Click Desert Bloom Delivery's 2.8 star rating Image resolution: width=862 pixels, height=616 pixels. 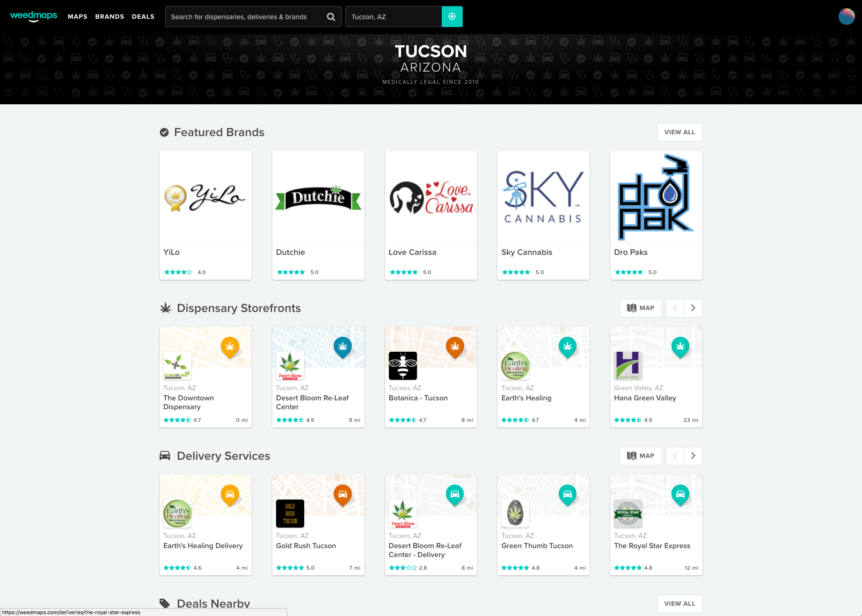(x=408, y=568)
